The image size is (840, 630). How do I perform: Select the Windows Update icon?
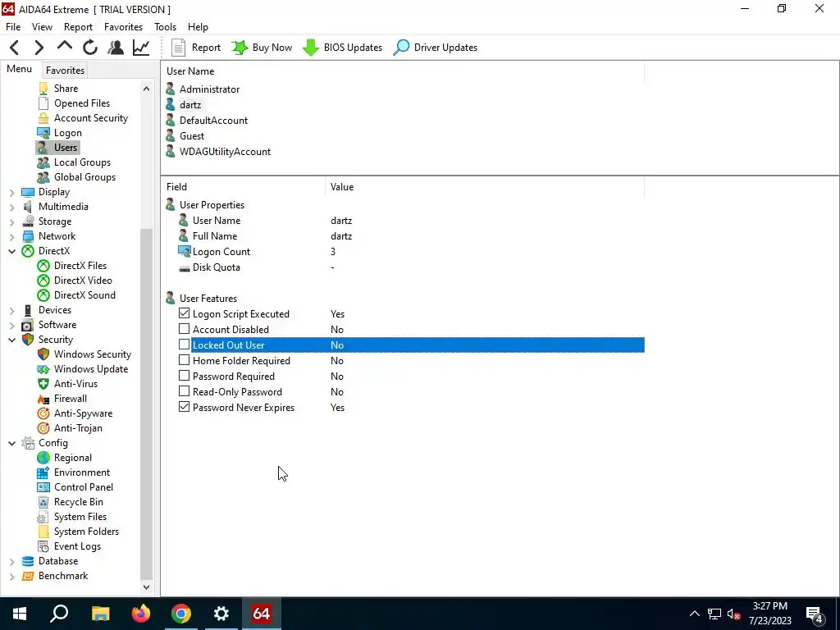[x=43, y=369]
